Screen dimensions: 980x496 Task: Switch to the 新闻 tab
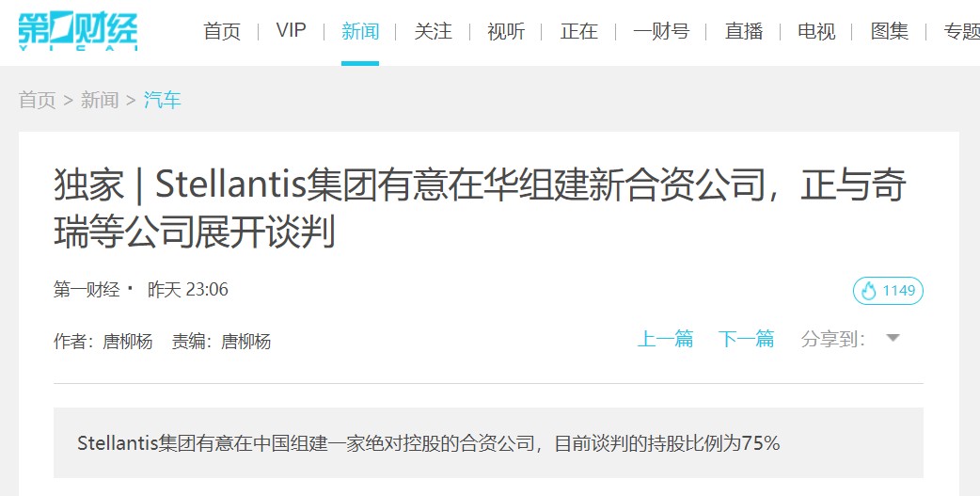(360, 31)
